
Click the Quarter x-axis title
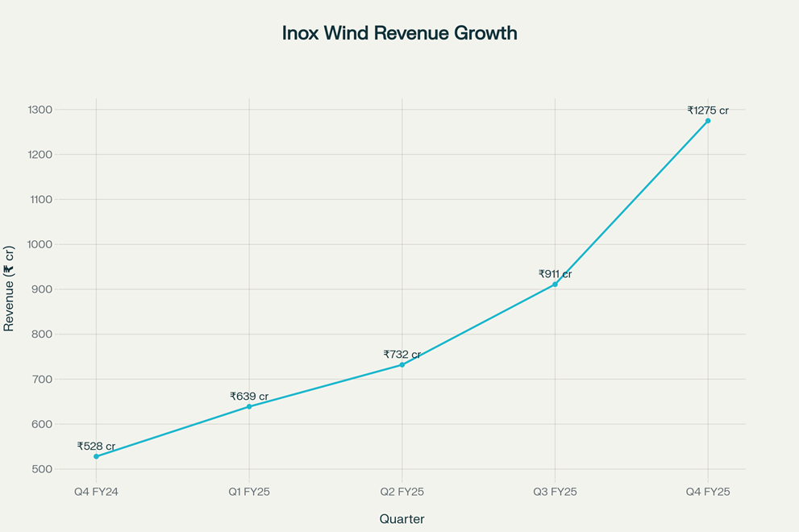click(402, 519)
